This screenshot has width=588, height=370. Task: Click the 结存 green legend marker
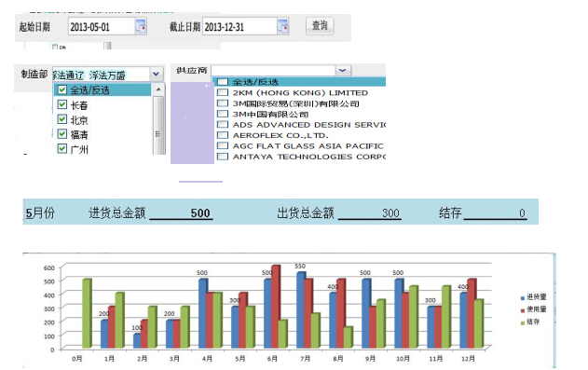(523, 322)
